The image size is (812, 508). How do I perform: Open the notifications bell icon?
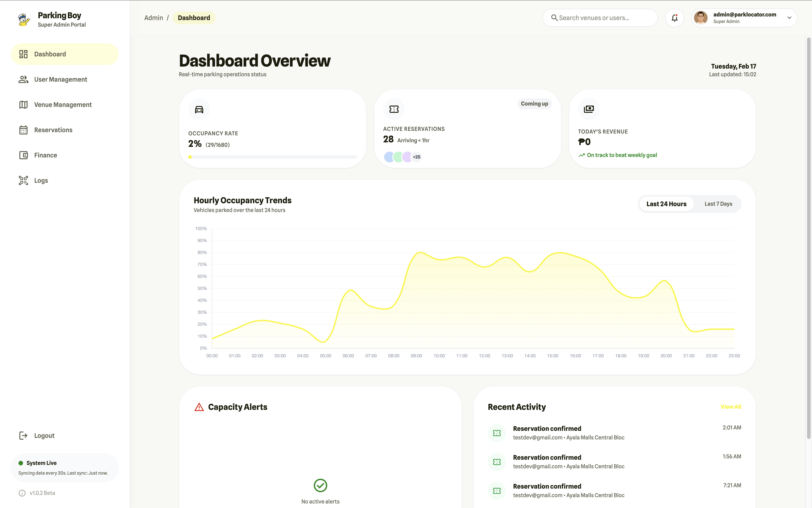click(x=674, y=18)
